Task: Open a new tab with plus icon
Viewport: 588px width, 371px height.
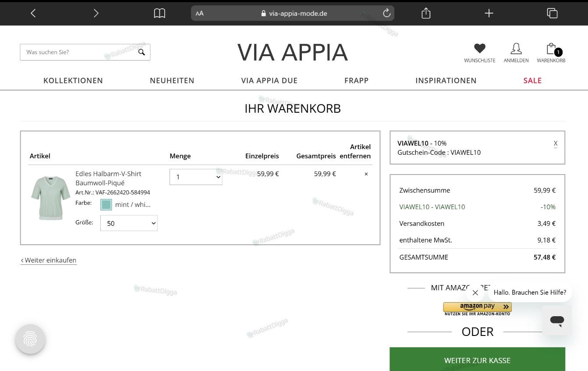Action: 489,13
